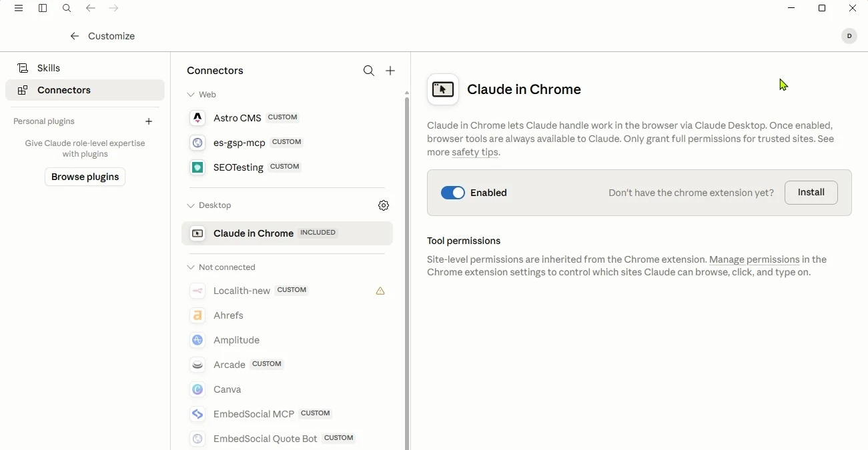Click the Canva logo icon

[x=197, y=390]
